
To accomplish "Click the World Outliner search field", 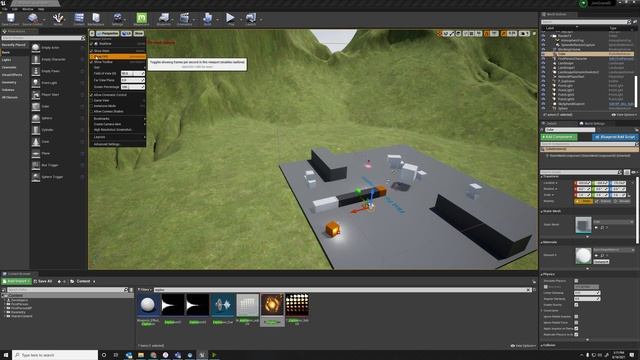I will 585,22.
